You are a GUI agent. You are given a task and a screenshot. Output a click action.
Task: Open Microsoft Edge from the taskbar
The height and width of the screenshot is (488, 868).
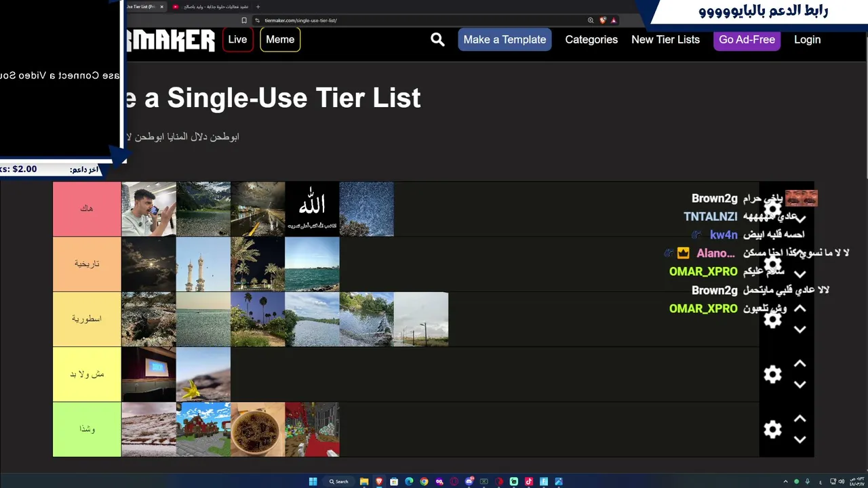pos(409,482)
